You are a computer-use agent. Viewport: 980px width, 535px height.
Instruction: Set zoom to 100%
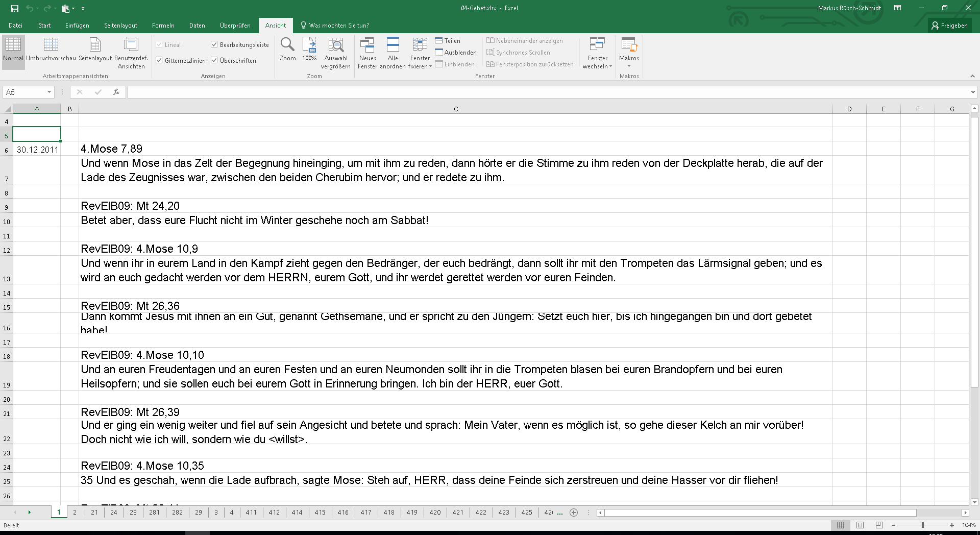pos(309,50)
